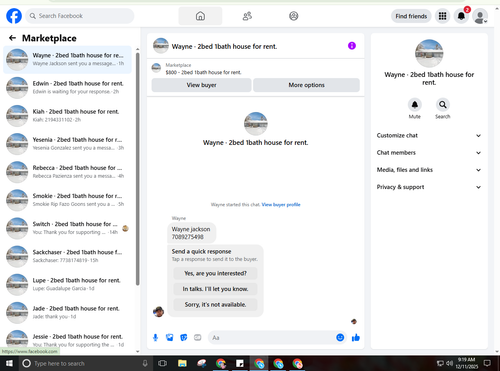Viewport: 500px width, 371px height.
Task: Focus Windows Type here to search box
Action: pyautogui.click(x=85, y=363)
